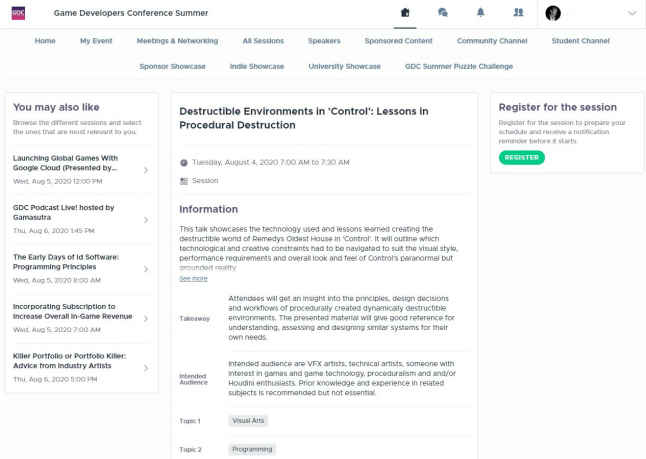
Task: Click the See more link
Action: pos(193,278)
